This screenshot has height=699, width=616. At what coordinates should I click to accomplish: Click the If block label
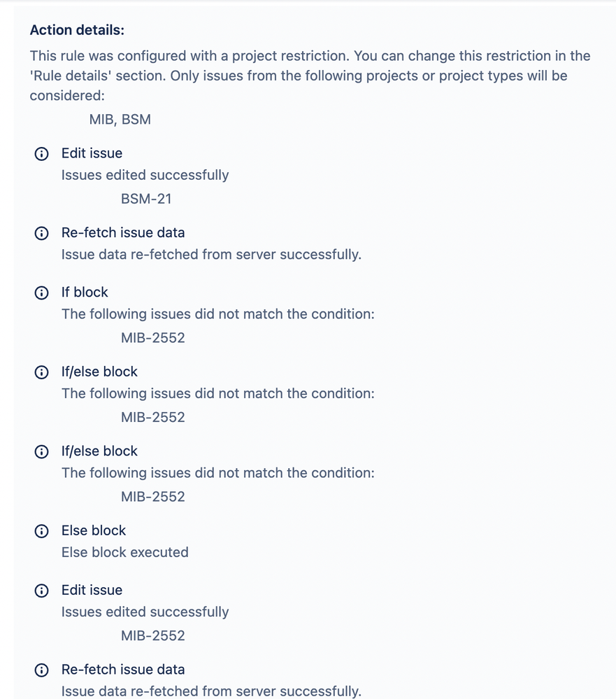[x=85, y=292]
